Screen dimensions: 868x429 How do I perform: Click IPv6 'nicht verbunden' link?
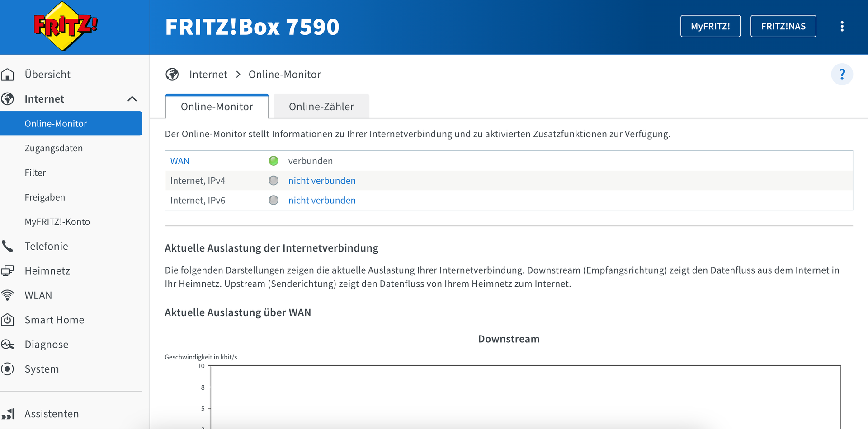point(322,200)
